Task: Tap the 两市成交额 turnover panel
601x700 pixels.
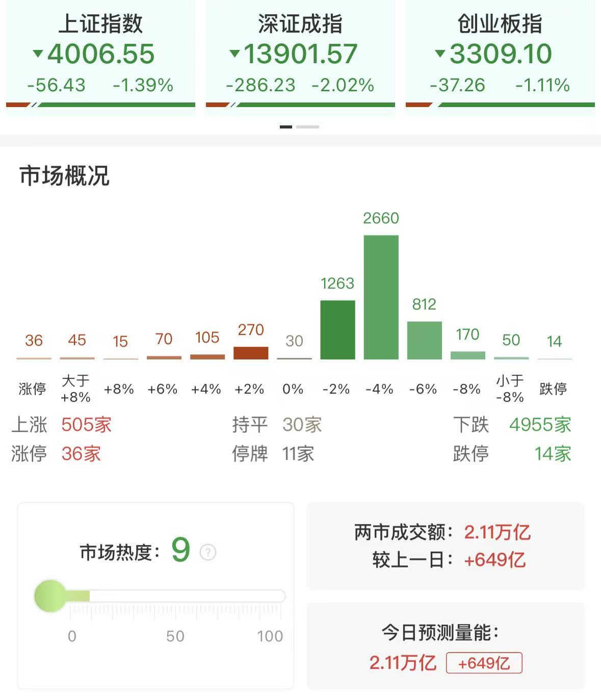Action: (445, 546)
